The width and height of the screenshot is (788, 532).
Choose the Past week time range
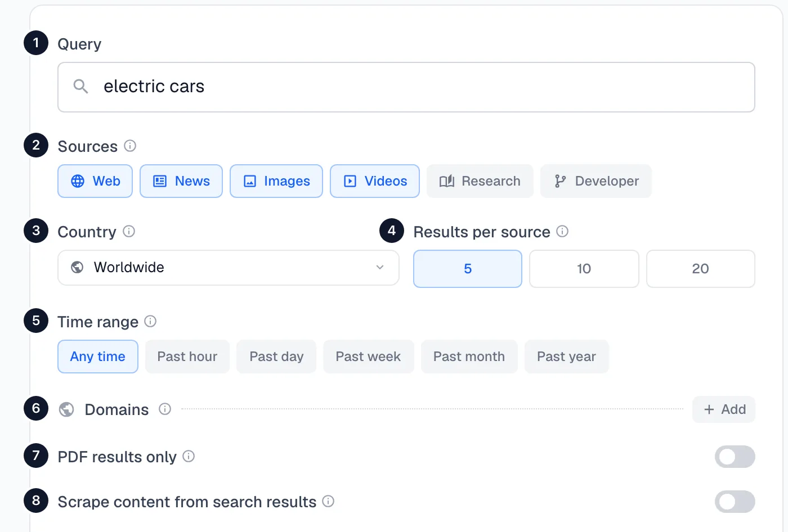tap(369, 357)
